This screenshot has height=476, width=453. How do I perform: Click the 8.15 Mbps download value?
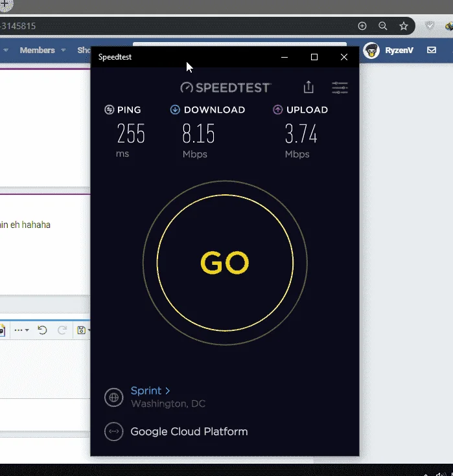click(x=198, y=133)
